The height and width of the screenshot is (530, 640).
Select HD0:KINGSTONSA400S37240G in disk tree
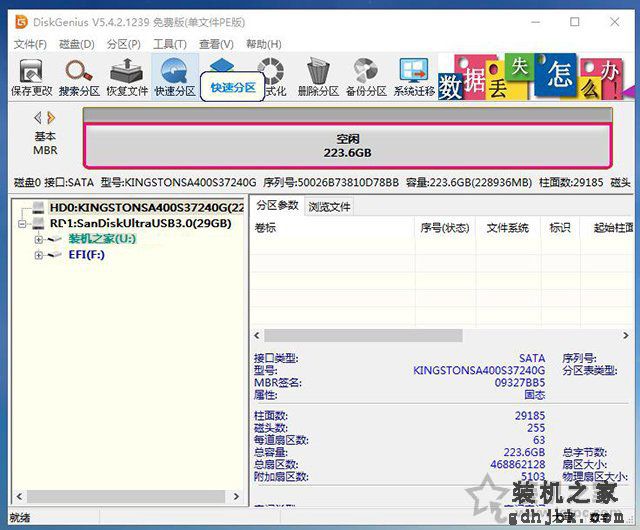(x=147, y=207)
